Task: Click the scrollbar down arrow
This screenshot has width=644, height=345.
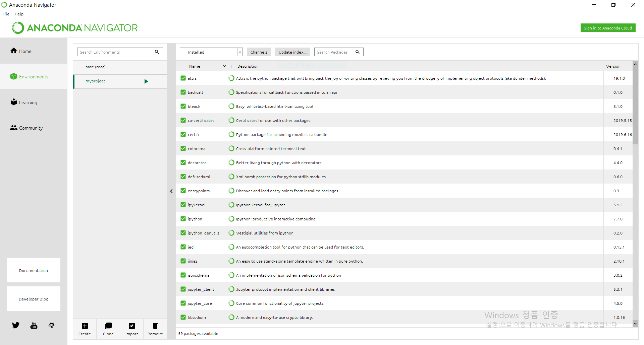Action: (x=635, y=323)
